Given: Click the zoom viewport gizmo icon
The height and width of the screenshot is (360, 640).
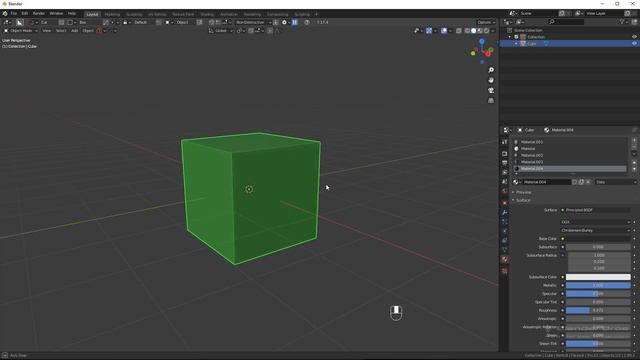Looking at the screenshot, I should point(491,70).
